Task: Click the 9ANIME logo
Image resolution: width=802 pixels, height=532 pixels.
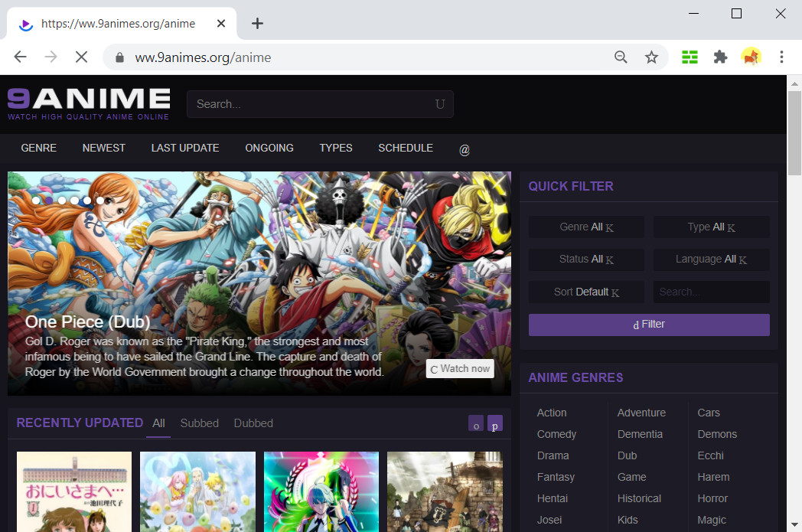Action: click(89, 104)
